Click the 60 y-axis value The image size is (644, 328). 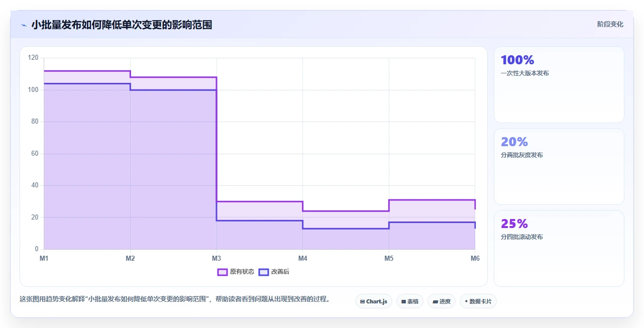[35, 154]
